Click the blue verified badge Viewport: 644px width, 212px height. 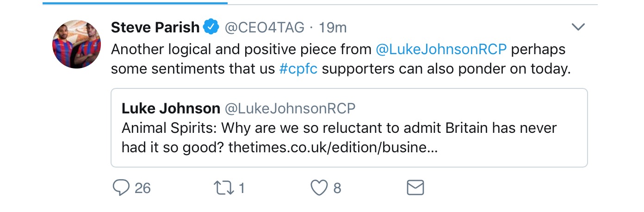[x=211, y=28]
